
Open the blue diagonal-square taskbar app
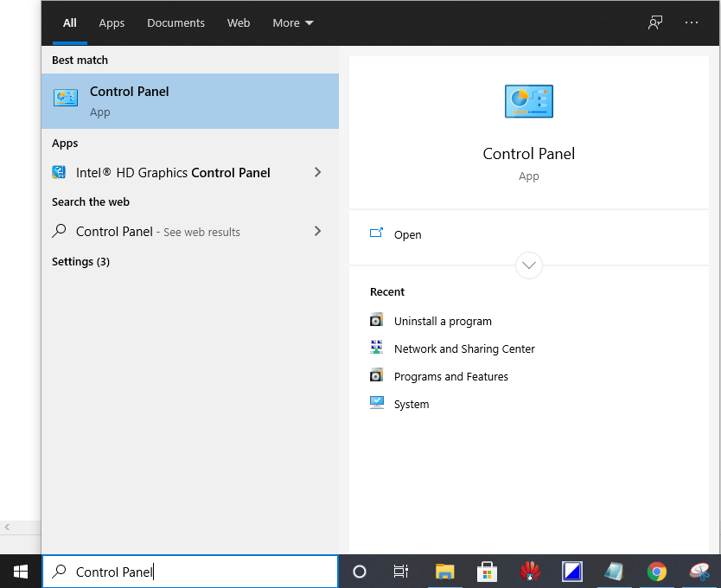click(x=572, y=572)
